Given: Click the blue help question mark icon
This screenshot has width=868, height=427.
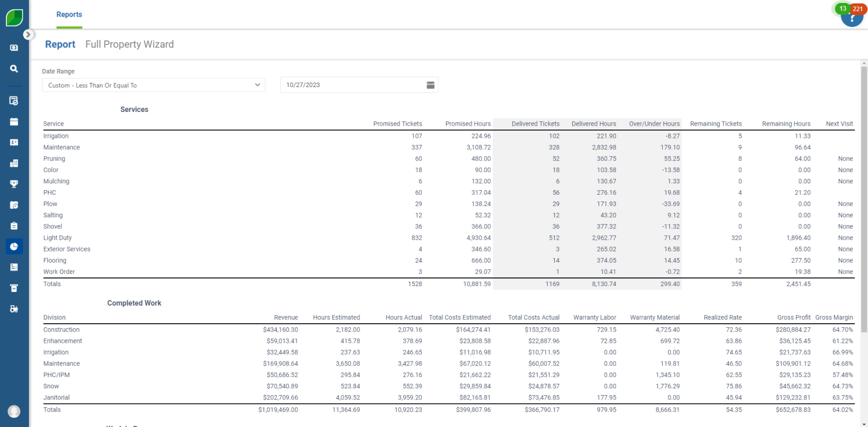Looking at the screenshot, I should point(851,20).
